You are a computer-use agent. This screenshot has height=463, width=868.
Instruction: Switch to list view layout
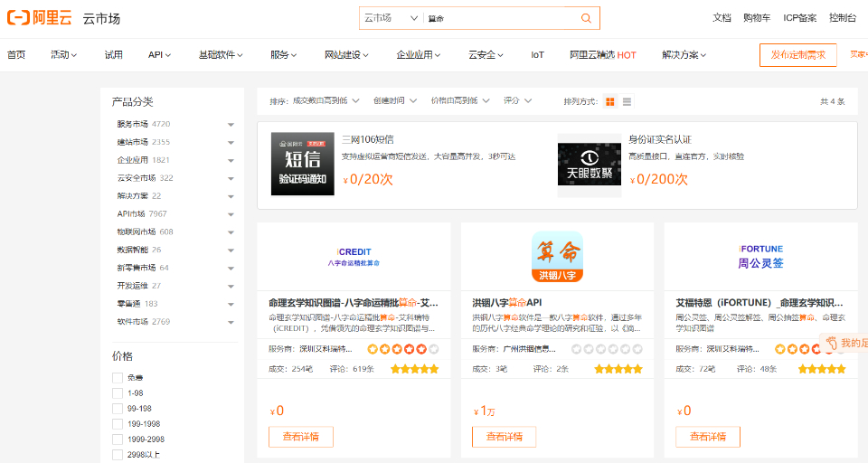point(627,101)
